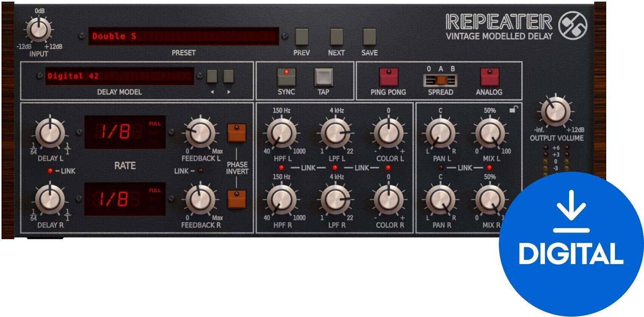The height and width of the screenshot is (317, 644).
Task: Select next delay model with right arrow
Action: coord(228,77)
